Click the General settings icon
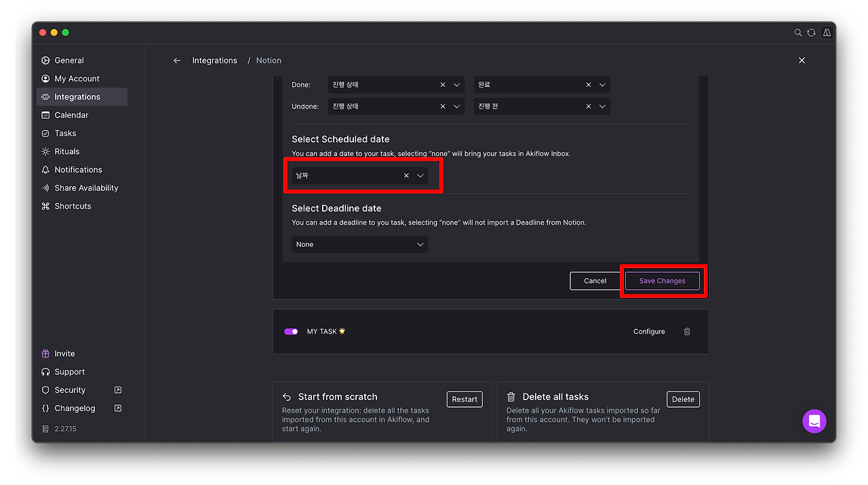 [x=45, y=60]
